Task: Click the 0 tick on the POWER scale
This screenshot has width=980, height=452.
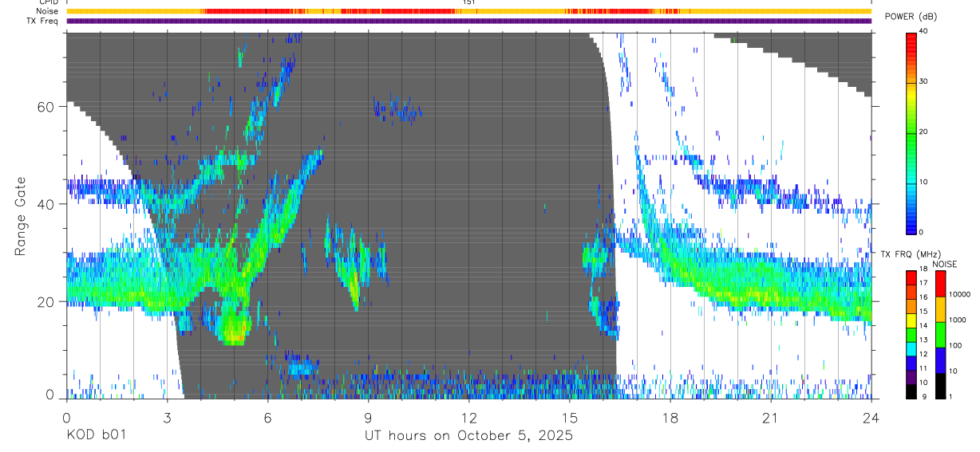Action: [921, 233]
